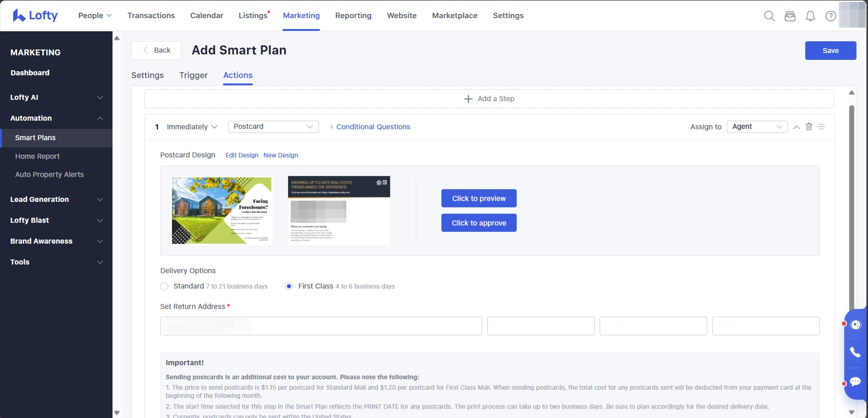868x418 pixels.
Task: Open the help question mark icon
Action: (x=831, y=16)
